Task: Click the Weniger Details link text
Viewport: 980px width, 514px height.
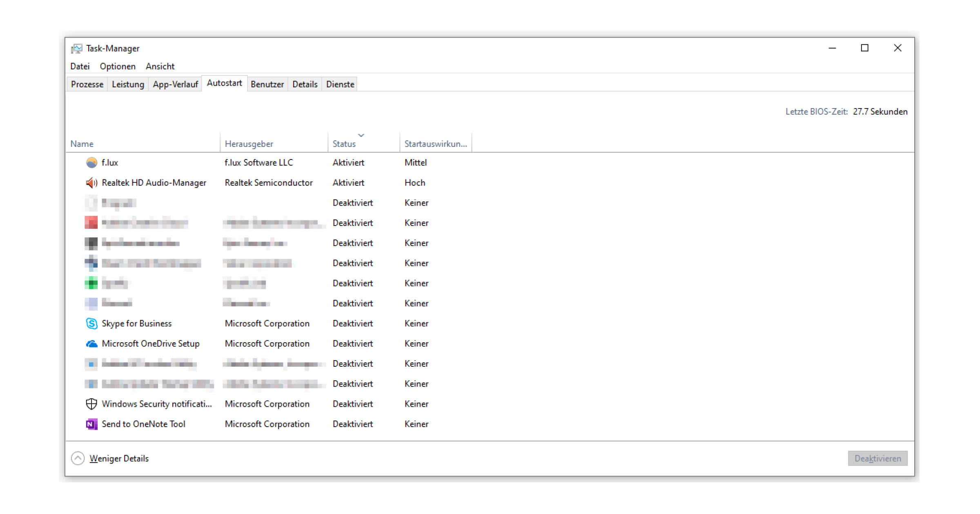Action: point(119,459)
